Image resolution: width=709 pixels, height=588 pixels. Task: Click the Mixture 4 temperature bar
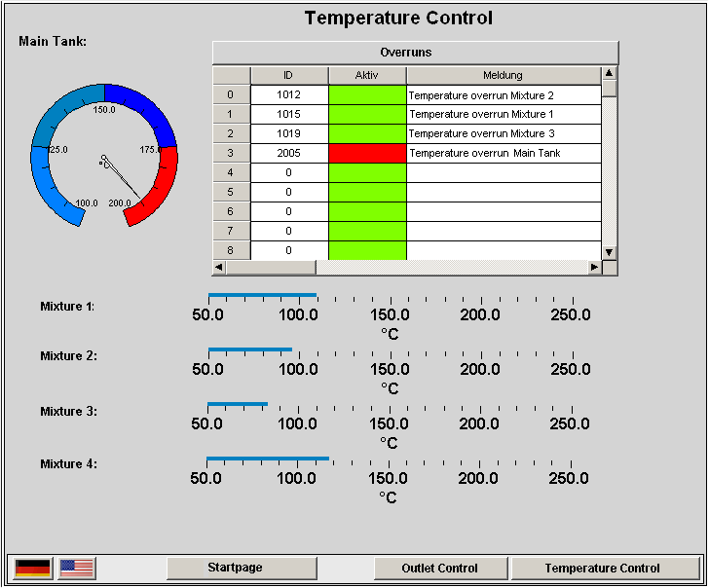click(x=267, y=459)
